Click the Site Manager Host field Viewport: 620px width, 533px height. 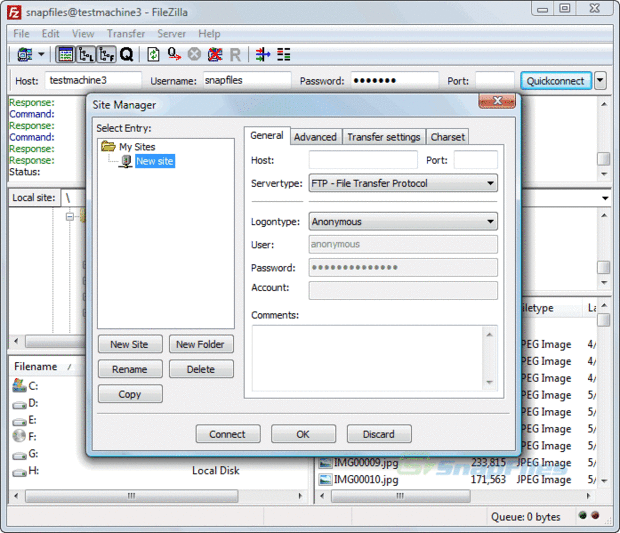click(363, 160)
